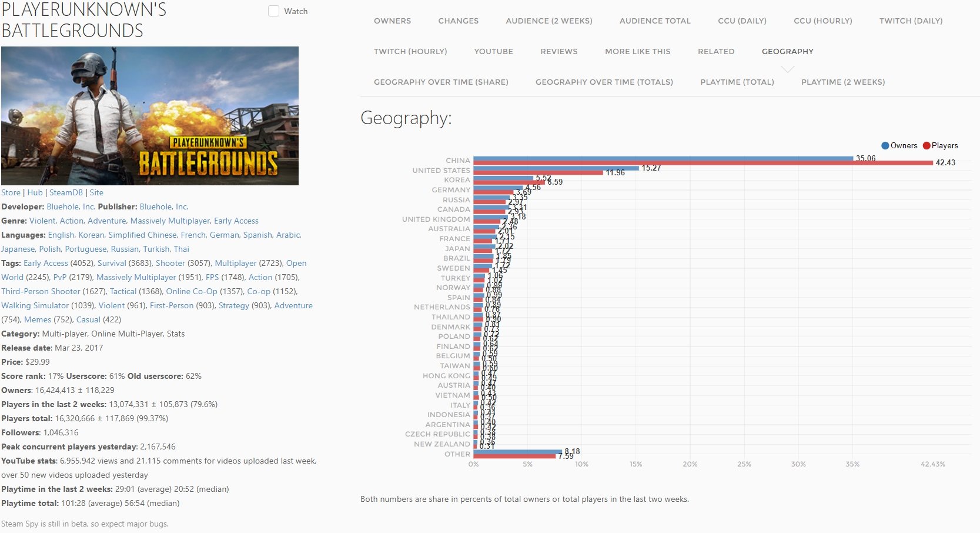
Task: Open the Shooter tag link
Action: pyautogui.click(x=170, y=263)
